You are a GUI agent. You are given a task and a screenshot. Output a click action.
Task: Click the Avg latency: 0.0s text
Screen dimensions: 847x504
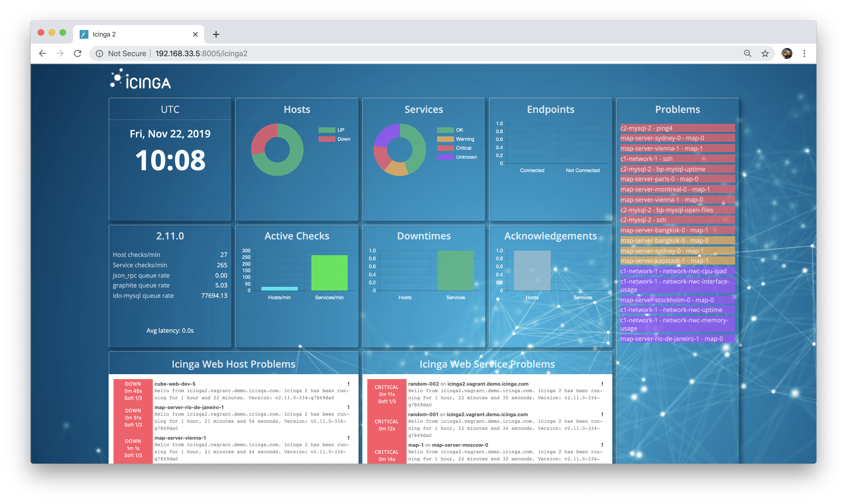click(170, 331)
